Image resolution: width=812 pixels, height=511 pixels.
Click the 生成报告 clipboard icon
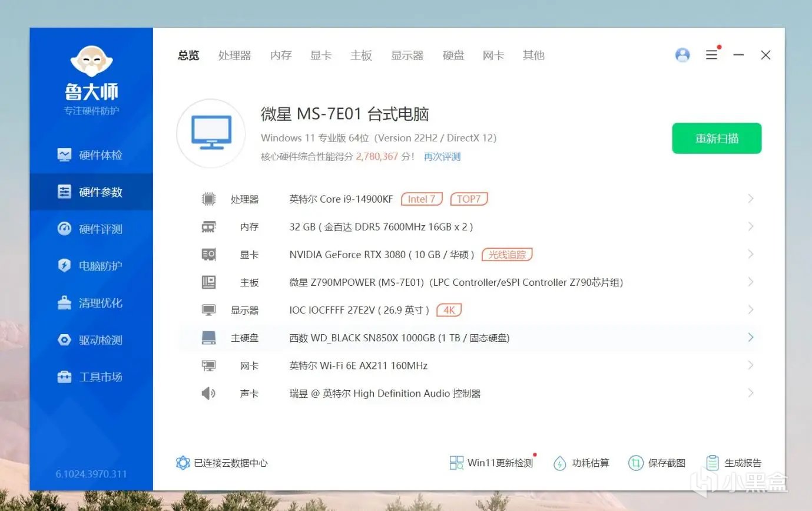click(712, 463)
